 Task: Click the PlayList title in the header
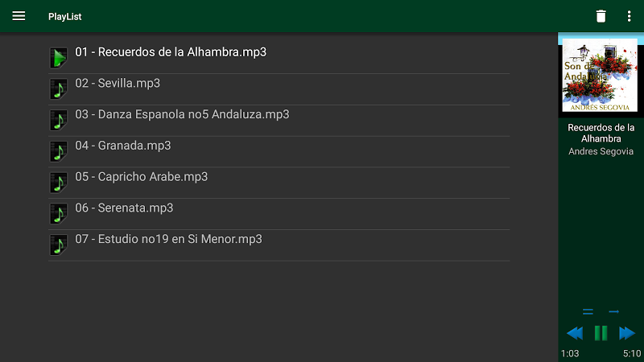coord(64,17)
